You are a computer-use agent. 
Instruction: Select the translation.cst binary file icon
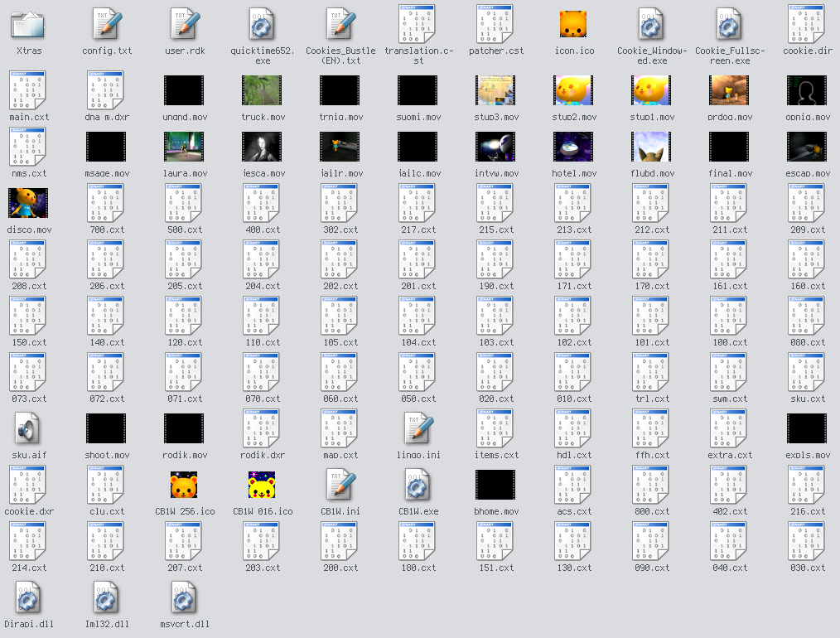click(418, 25)
